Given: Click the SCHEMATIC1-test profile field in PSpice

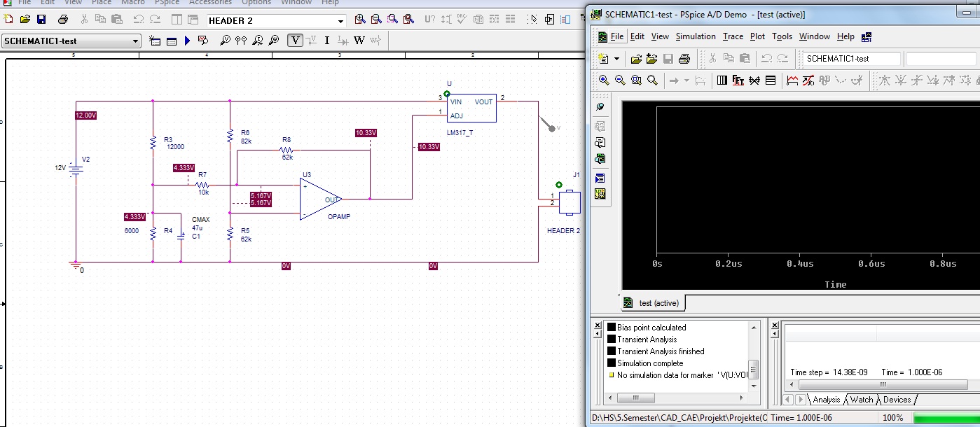Looking at the screenshot, I should (851, 59).
